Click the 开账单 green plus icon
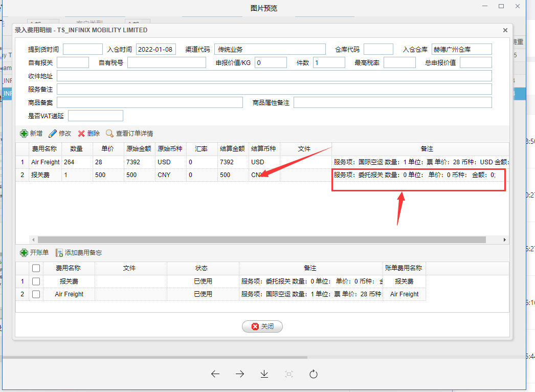Viewport: 535px width, 392px height. [x=24, y=253]
